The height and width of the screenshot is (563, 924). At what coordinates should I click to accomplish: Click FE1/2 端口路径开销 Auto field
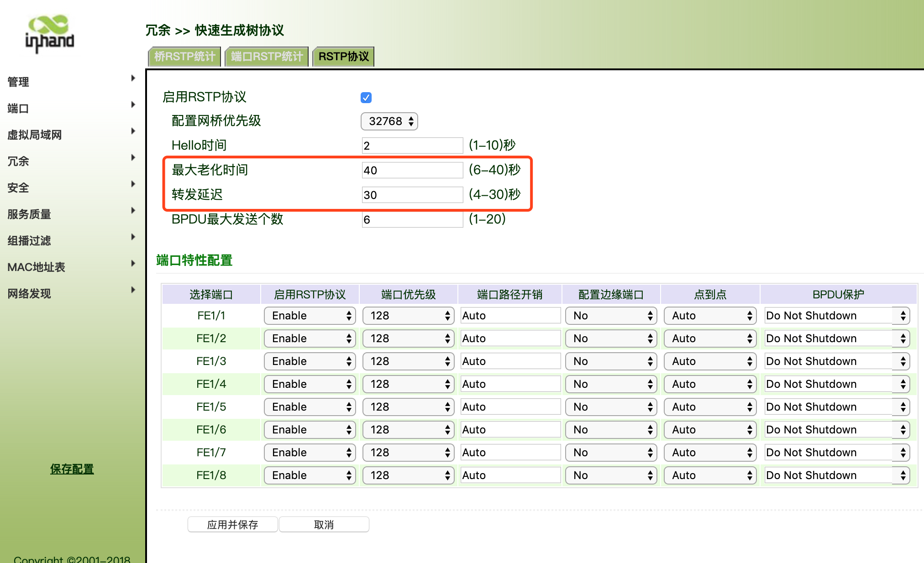pos(510,339)
